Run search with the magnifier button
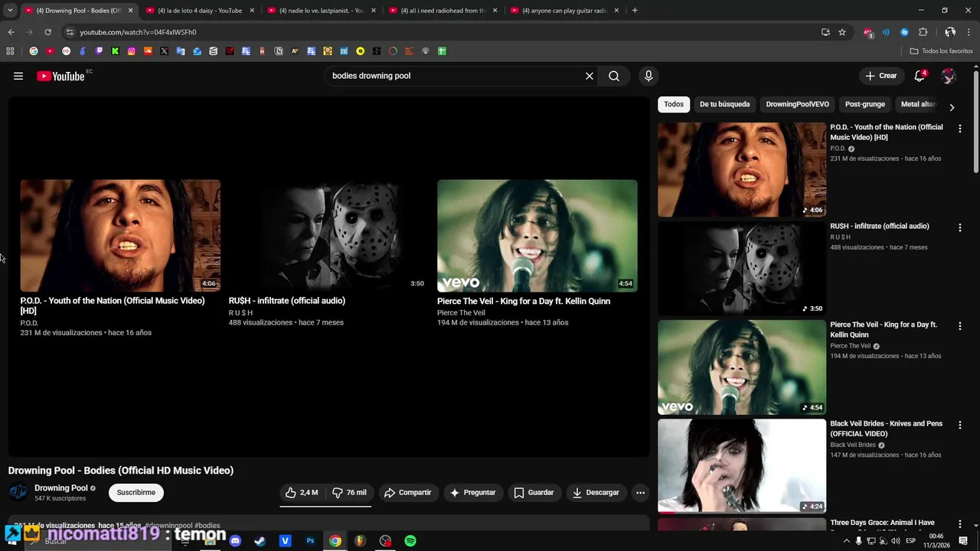 614,76
